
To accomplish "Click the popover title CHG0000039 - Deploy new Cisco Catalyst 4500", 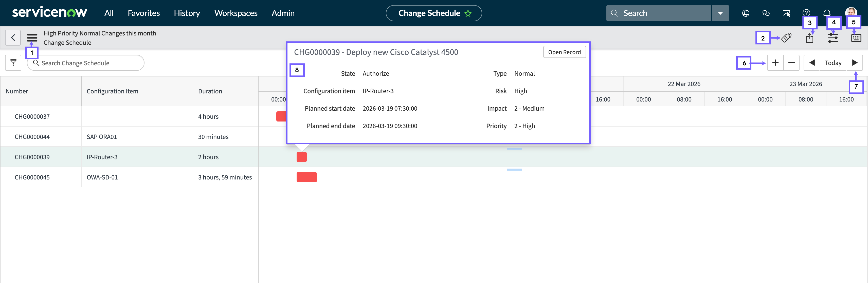I will [x=376, y=52].
